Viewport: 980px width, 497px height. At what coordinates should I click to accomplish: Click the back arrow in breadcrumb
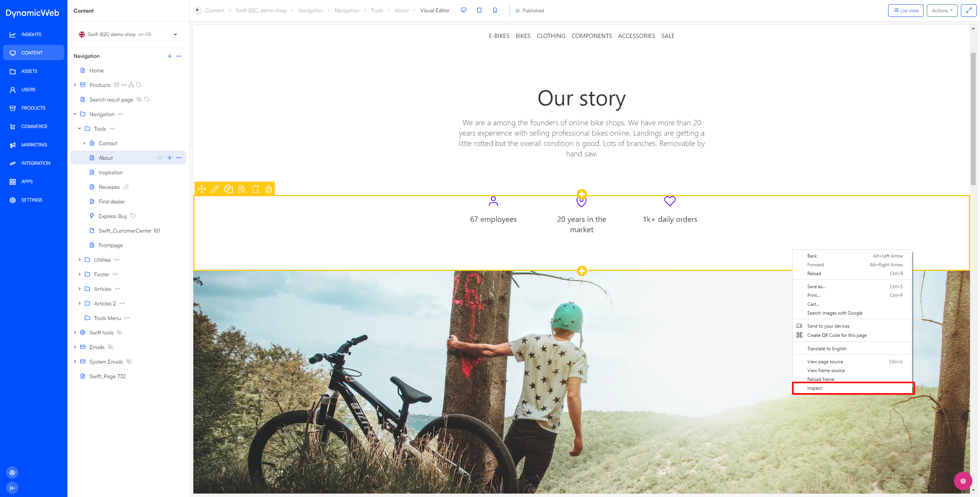tap(198, 10)
